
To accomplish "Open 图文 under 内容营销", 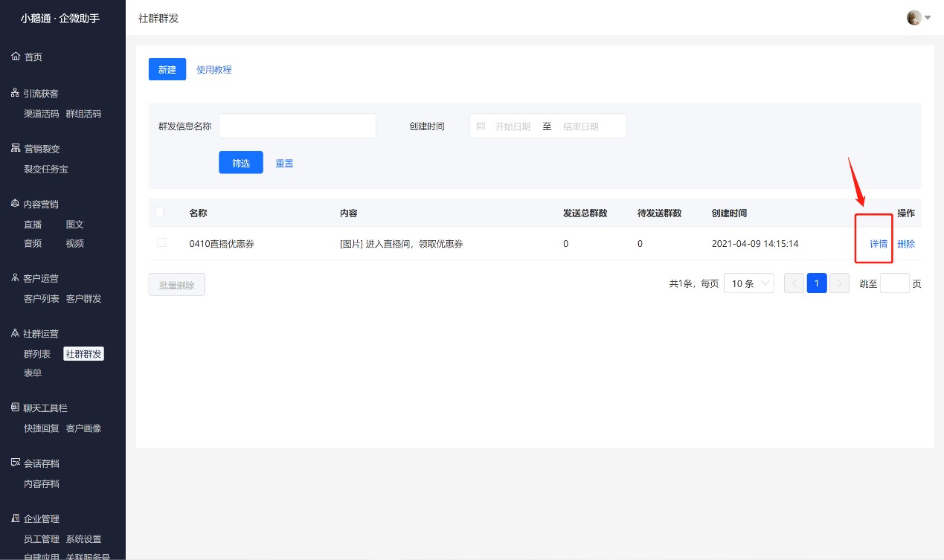I will [x=74, y=224].
